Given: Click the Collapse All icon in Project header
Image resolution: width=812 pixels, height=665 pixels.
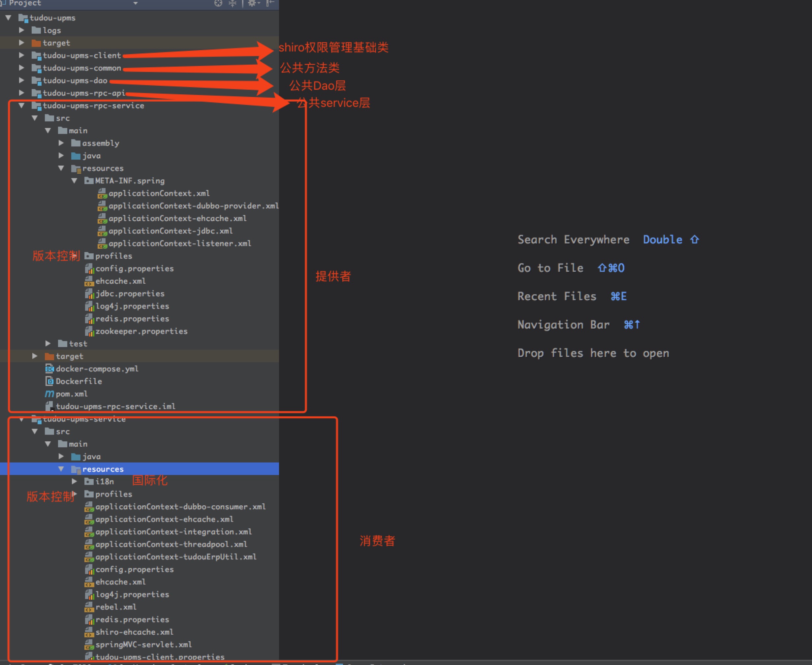Looking at the screenshot, I should pyautogui.click(x=232, y=3).
